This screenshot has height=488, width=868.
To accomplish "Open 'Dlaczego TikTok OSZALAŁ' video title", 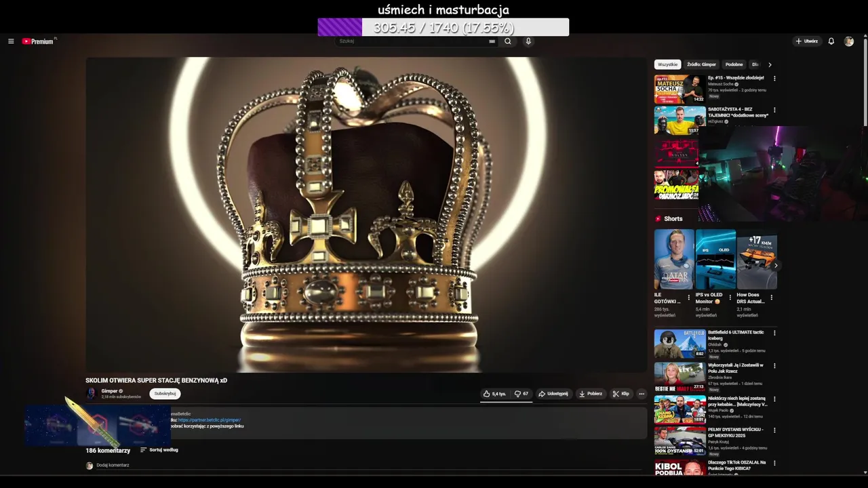I will click(737, 465).
